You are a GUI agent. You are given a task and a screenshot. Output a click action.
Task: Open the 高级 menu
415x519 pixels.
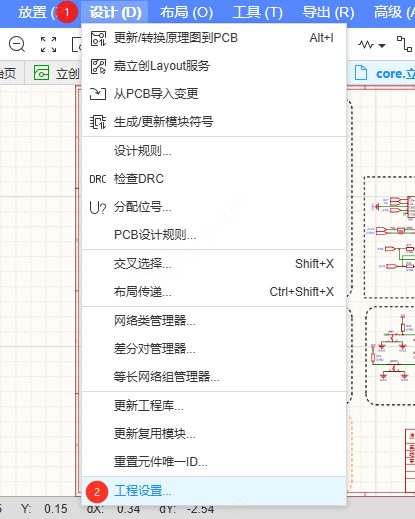pos(393,13)
